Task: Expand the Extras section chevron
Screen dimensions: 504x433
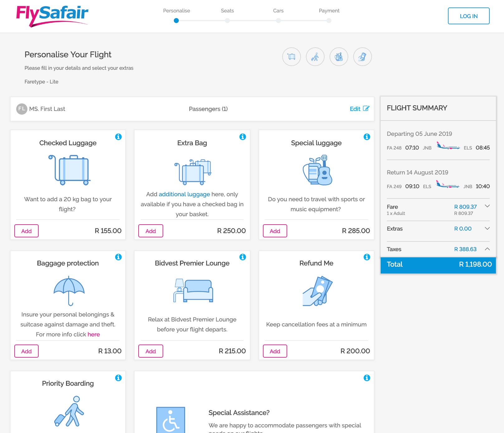Action: (487, 229)
